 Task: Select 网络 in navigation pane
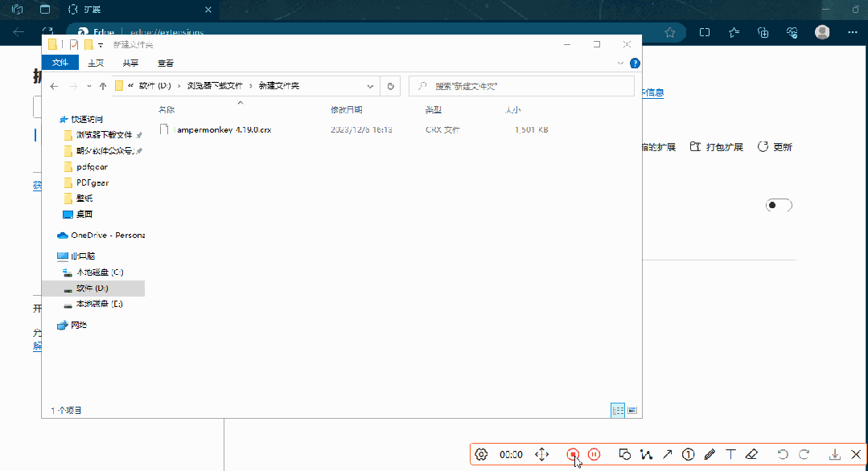click(x=79, y=326)
